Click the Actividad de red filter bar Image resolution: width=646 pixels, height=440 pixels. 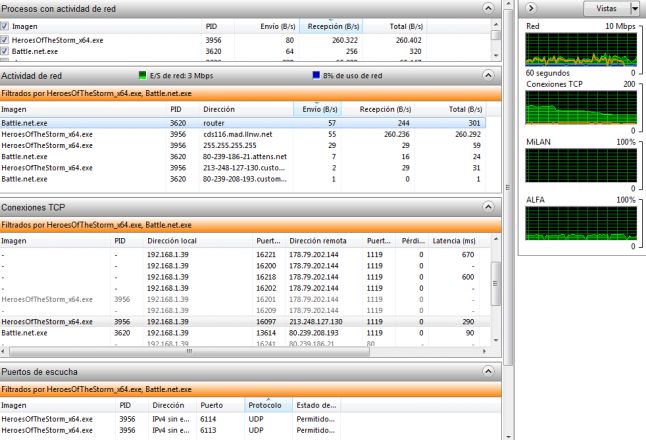coord(250,94)
